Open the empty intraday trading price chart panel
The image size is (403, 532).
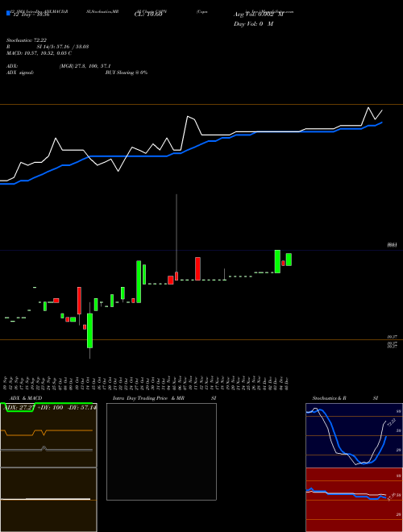[161, 451]
